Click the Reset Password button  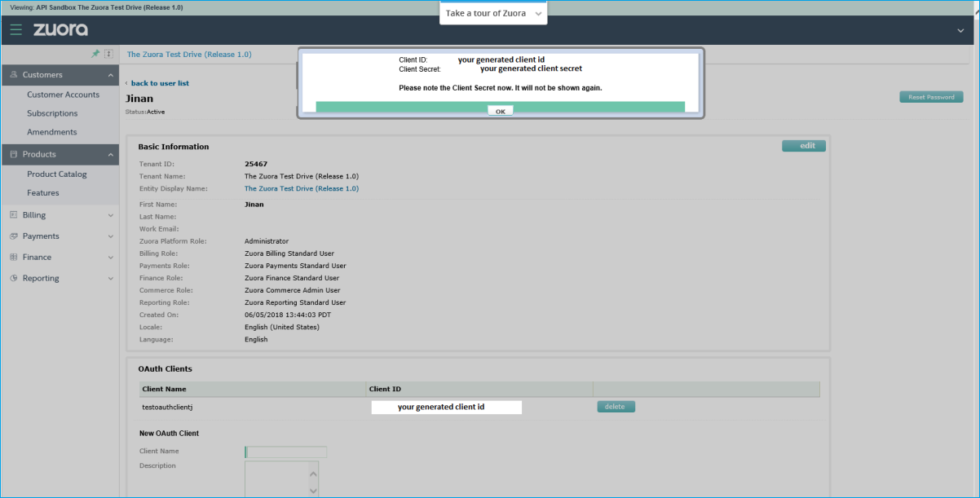931,97
